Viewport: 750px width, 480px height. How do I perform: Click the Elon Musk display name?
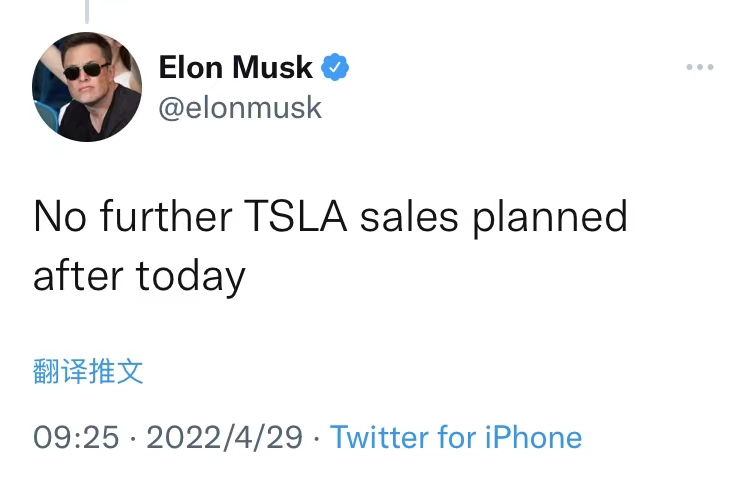click(235, 68)
